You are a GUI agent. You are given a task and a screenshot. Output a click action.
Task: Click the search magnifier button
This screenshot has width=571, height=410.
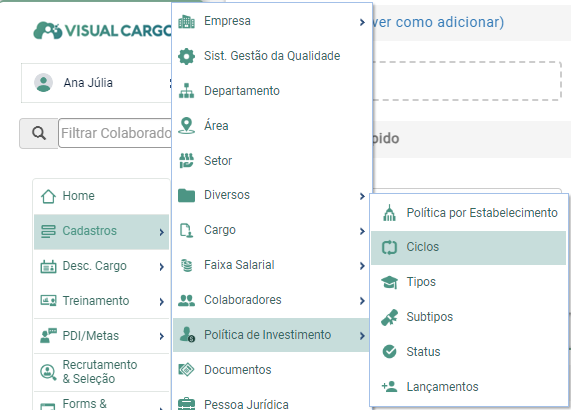(39, 133)
